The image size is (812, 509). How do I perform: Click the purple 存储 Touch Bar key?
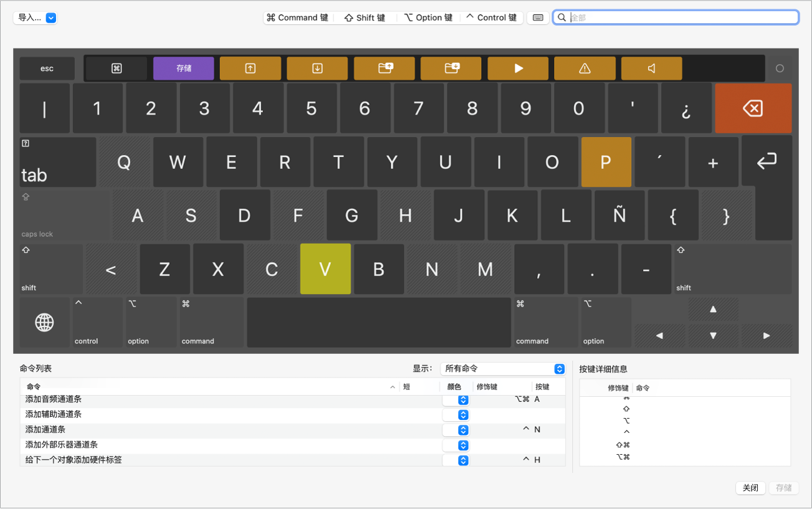point(184,69)
